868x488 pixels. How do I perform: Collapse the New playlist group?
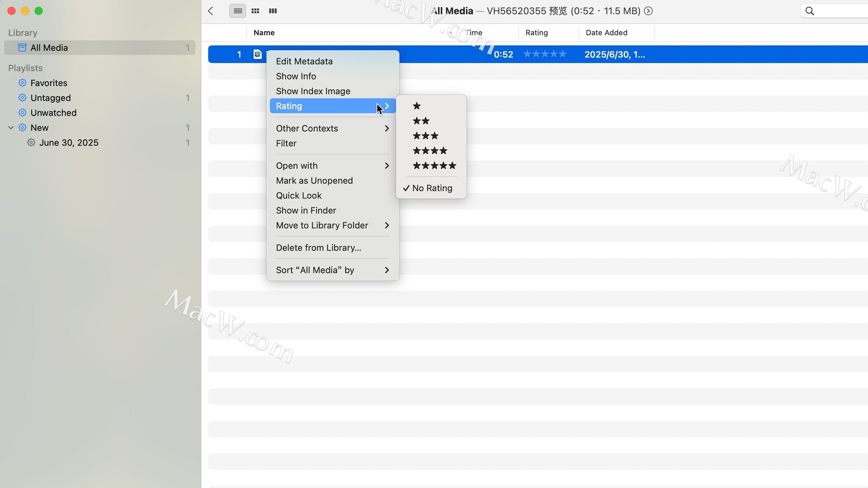11,127
